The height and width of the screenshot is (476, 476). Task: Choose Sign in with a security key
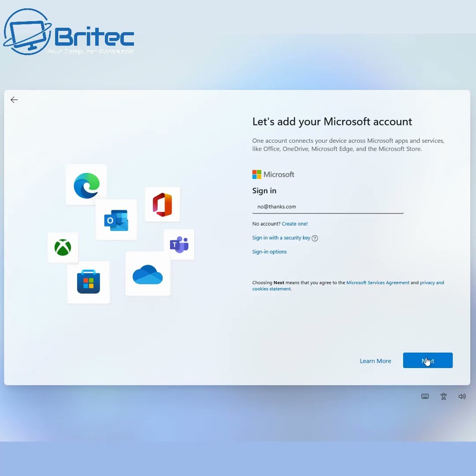coord(281,238)
